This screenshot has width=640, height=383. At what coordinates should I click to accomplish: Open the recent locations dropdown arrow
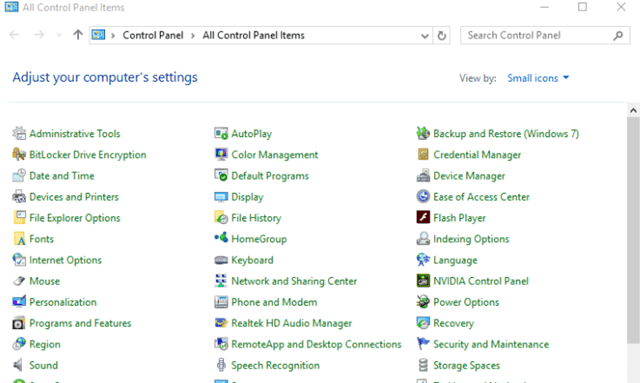59,36
